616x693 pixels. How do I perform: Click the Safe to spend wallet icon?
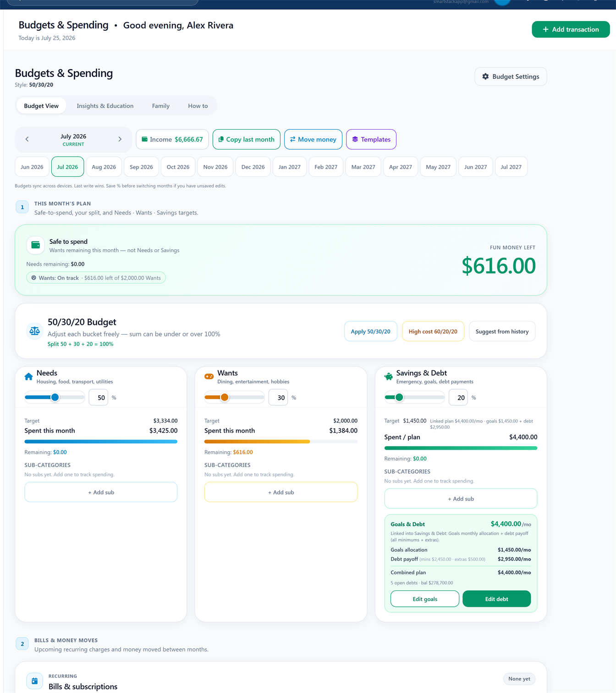35,245
